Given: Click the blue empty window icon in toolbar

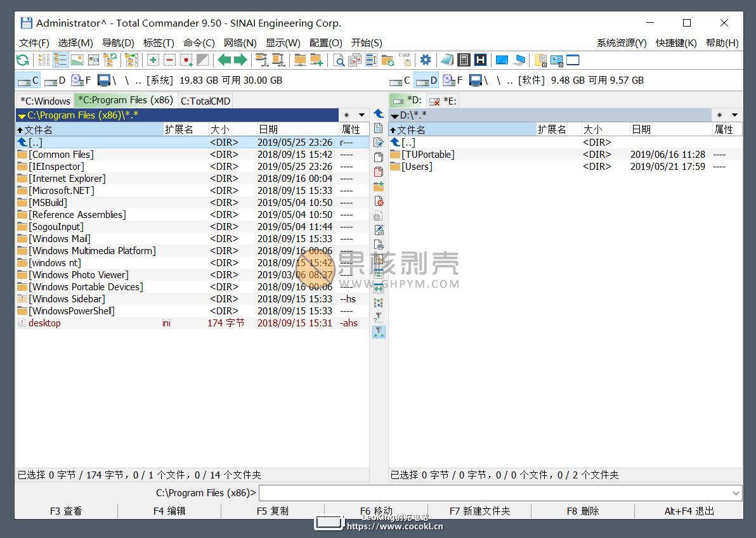Looking at the screenshot, I should tap(573, 60).
